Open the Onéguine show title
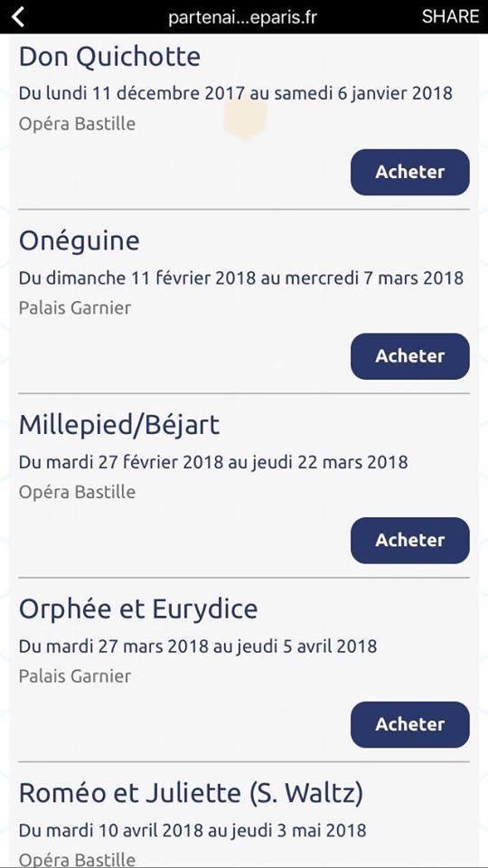 coord(80,241)
